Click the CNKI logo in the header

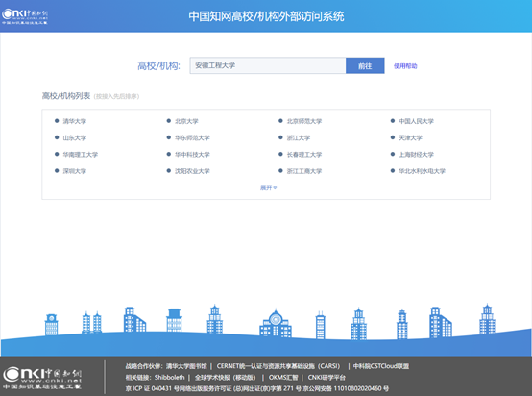tap(25, 16)
